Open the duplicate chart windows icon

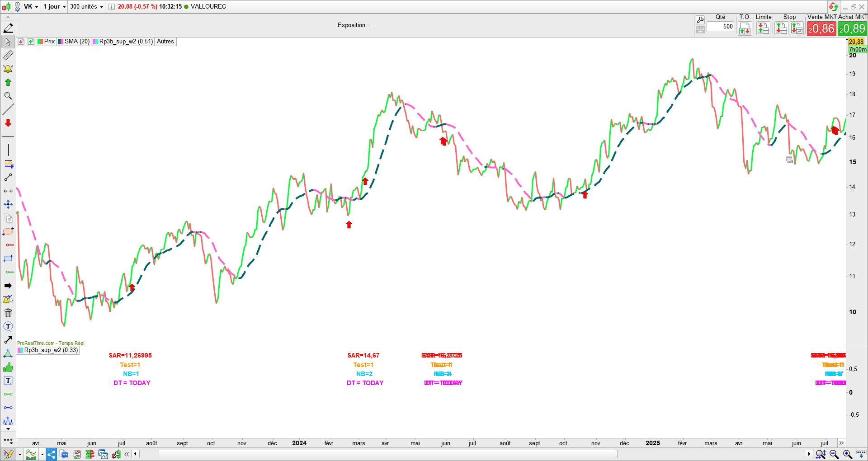[x=103, y=454]
